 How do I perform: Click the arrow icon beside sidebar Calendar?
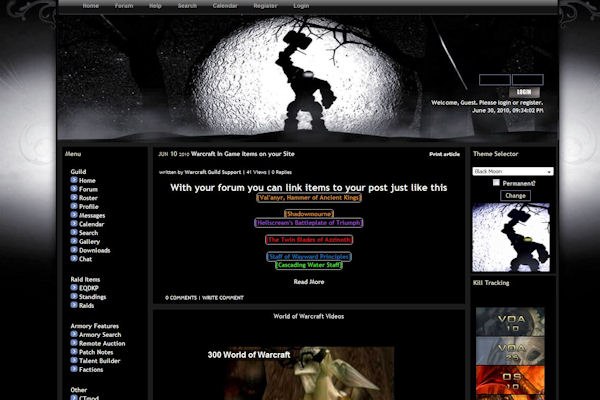tap(74, 224)
